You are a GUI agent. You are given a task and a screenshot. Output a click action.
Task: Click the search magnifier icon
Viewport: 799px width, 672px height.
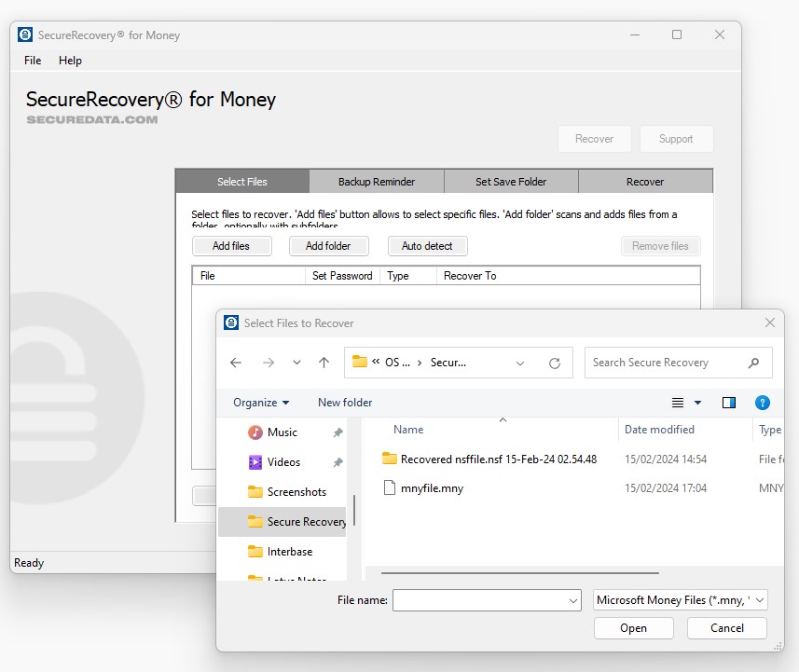point(753,363)
